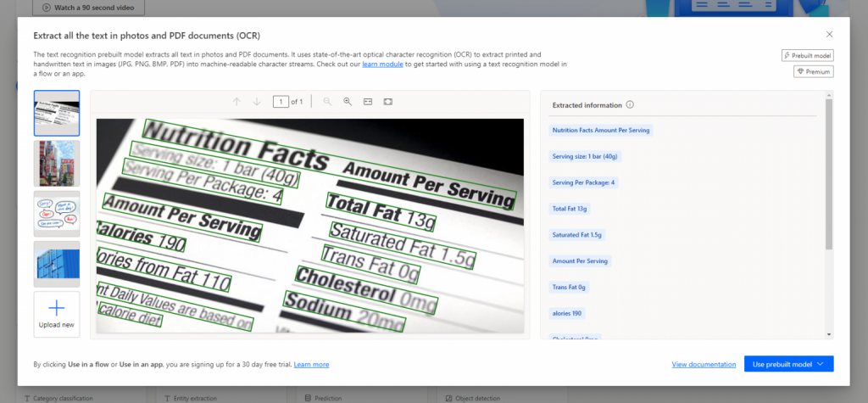The height and width of the screenshot is (403, 868).
Task: Select 'Serving size: 1 bar (40g)' tag
Action: coord(585,156)
